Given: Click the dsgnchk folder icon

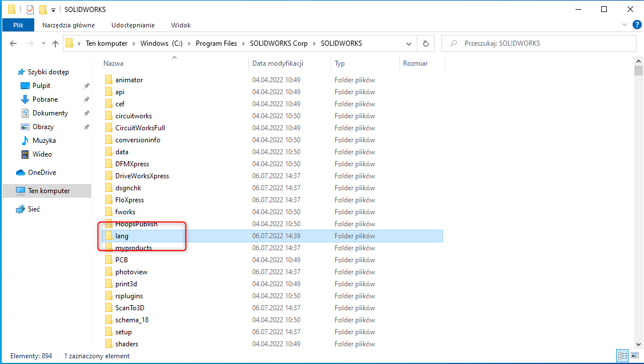Looking at the screenshot, I should click(x=108, y=187).
